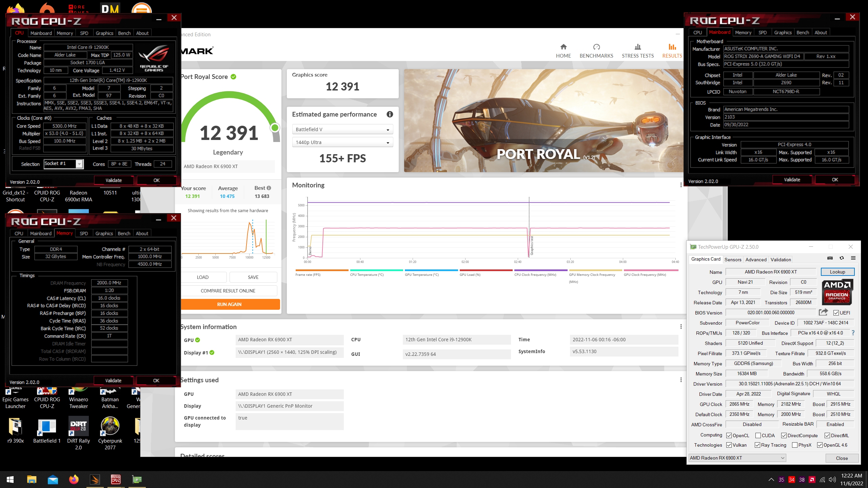The width and height of the screenshot is (868, 488).
Task: Open Graphics tab in bottom-left CPU-Z window
Action: coord(104,233)
